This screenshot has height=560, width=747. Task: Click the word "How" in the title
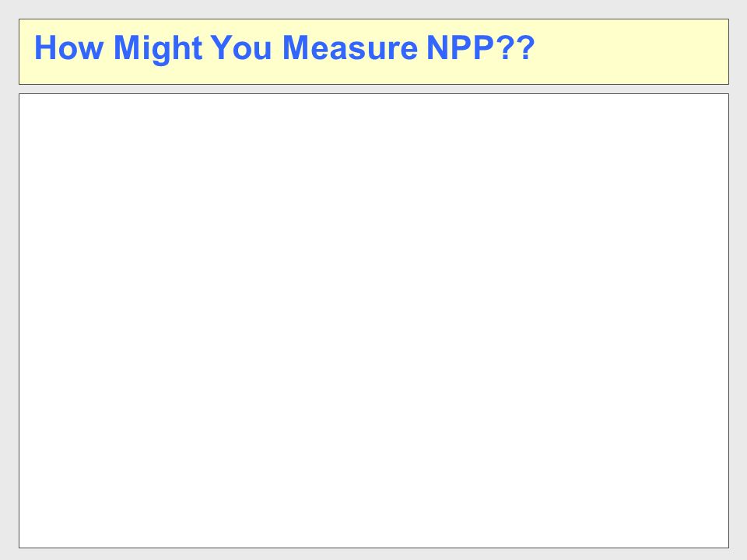[68, 48]
